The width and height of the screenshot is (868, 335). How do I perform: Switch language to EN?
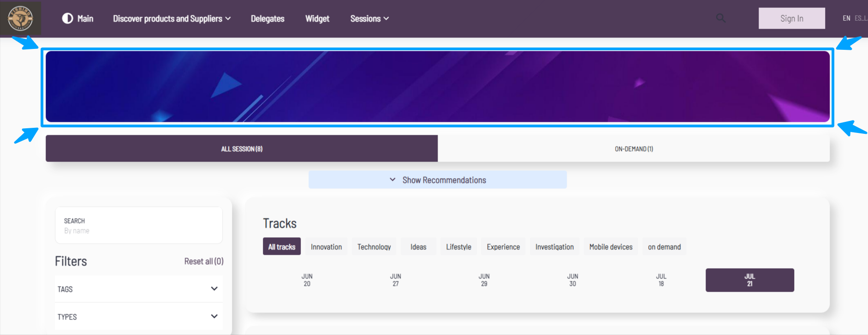pyautogui.click(x=846, y=18)
